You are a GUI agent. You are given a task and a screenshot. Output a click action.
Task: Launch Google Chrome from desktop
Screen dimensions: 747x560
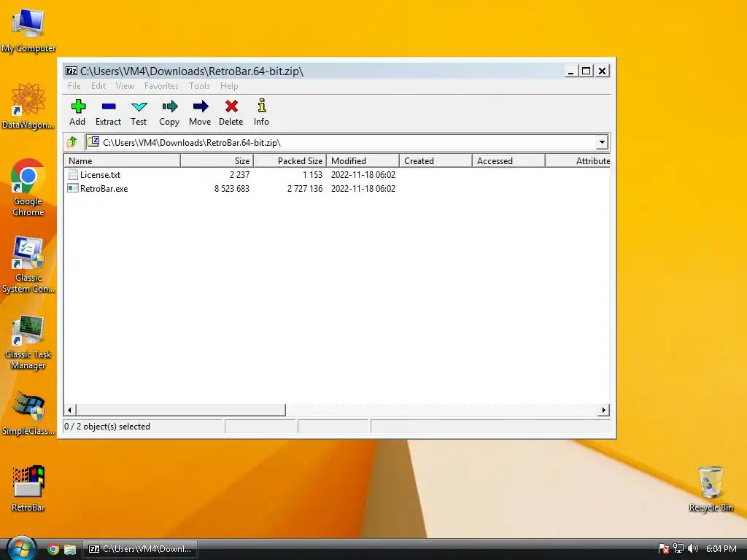[28, 187]
